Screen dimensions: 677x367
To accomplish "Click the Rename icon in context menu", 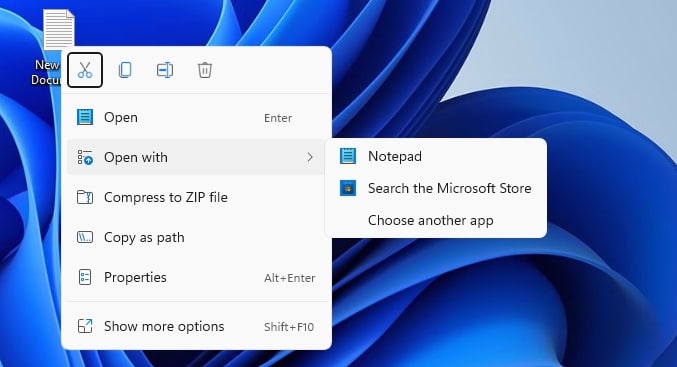I will click(x=165, y=70).
